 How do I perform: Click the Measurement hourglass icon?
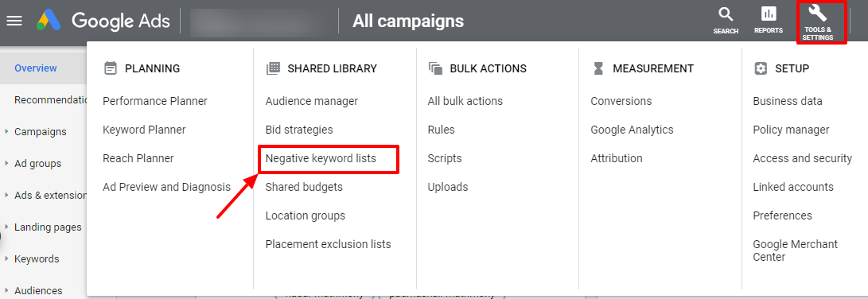597,68
